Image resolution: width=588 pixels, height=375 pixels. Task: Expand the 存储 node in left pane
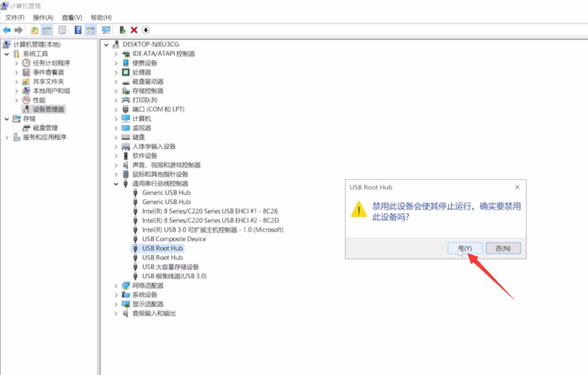[6, 118]
